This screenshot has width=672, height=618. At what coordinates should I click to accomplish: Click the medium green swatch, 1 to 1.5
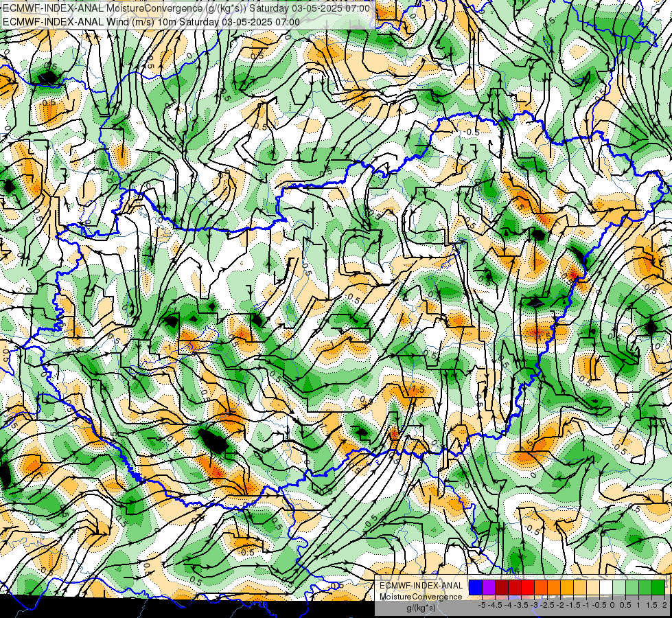645,588
